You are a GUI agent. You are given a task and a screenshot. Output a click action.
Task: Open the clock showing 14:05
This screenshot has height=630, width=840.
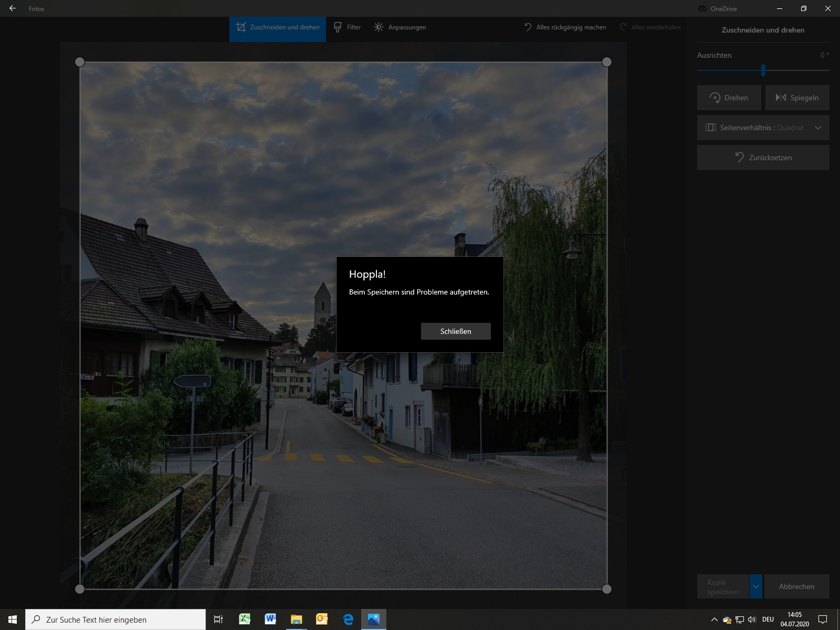pos(794,619)
